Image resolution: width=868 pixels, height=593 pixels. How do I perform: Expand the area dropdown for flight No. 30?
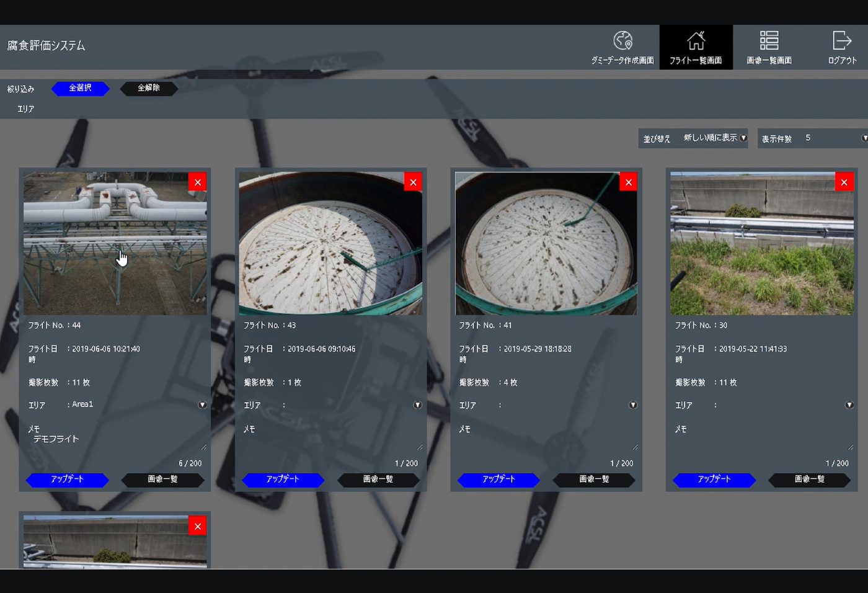(849, 405)
